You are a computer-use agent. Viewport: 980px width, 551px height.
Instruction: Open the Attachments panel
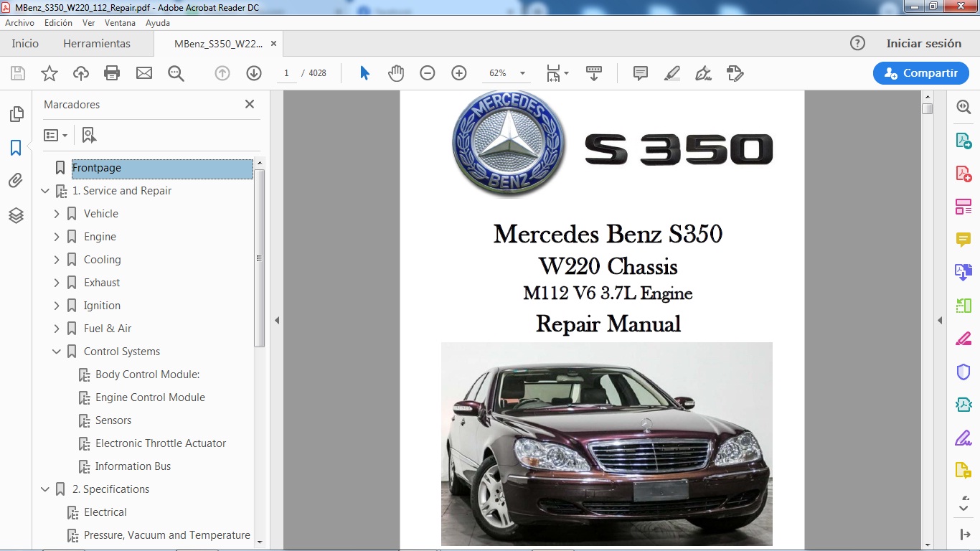click(x=16, y=180)
